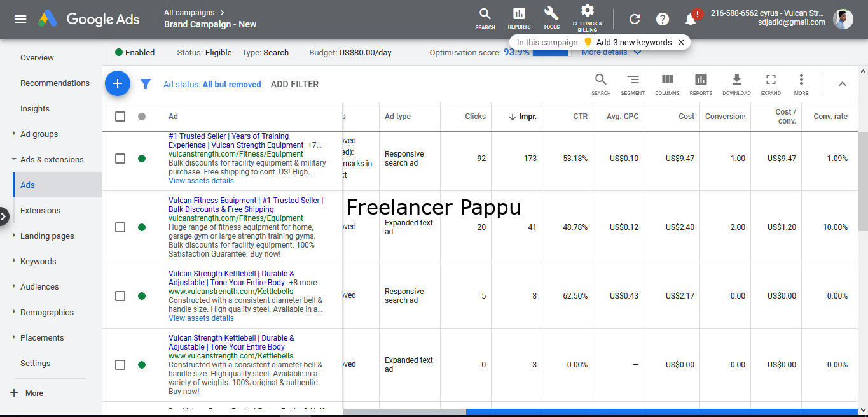Open table Search magnifier in toolbar

(x=601, y=84)
